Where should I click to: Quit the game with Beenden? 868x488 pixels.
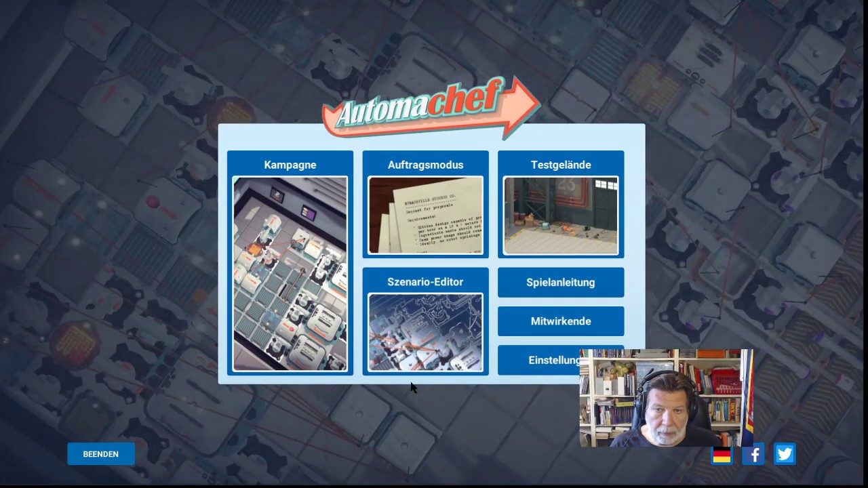coord(101,454)
